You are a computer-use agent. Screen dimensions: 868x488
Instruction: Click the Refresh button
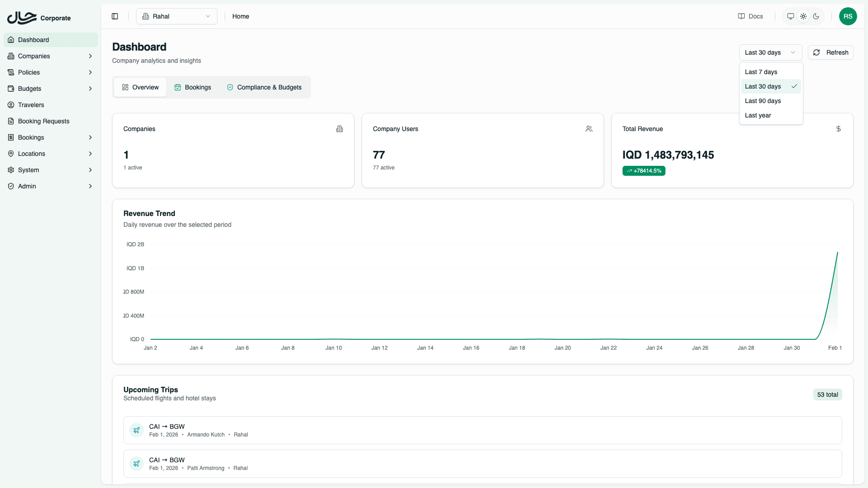(830, 52)
